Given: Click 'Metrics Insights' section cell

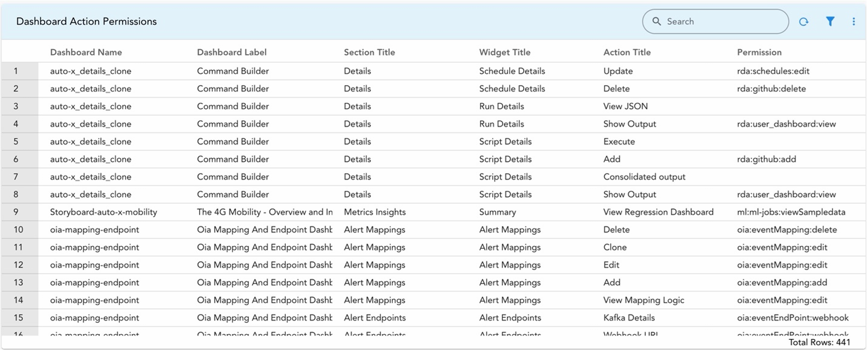Looking at the screenshot, I should 375,212.
